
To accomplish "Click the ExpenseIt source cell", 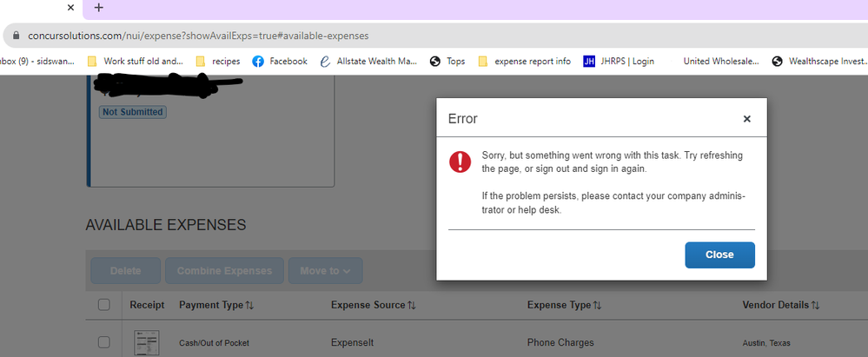I will point(352,342).
